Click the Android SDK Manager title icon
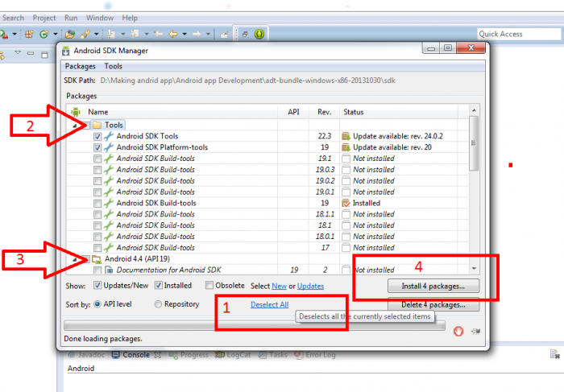The image size is (564, 392). click(66, 51)
